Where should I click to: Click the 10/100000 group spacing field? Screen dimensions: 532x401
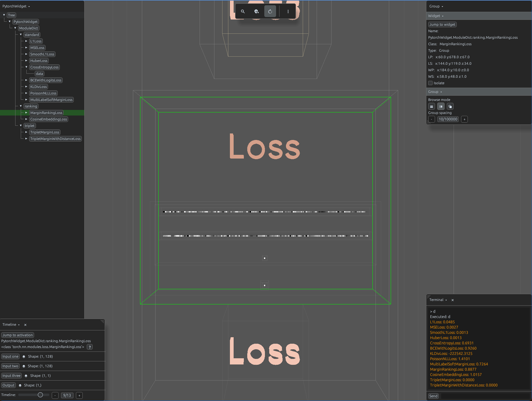[448, 120]
